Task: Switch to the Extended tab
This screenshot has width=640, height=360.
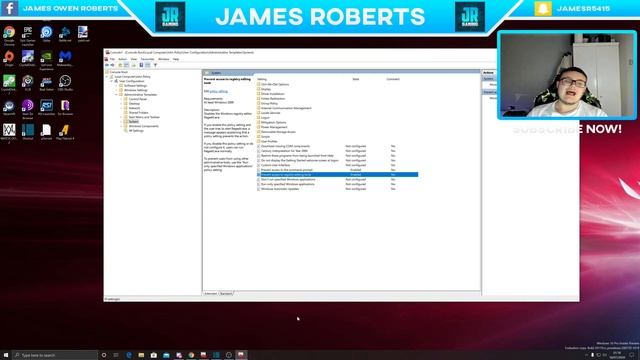Action: point(211,293)
